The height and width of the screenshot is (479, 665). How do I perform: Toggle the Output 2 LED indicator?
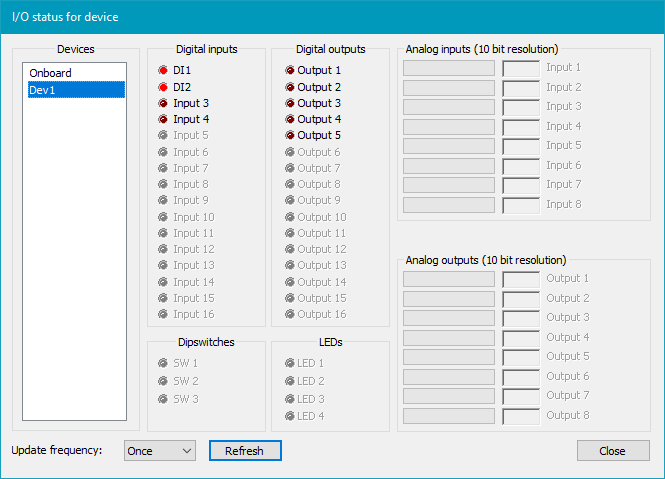click(290, 87)
